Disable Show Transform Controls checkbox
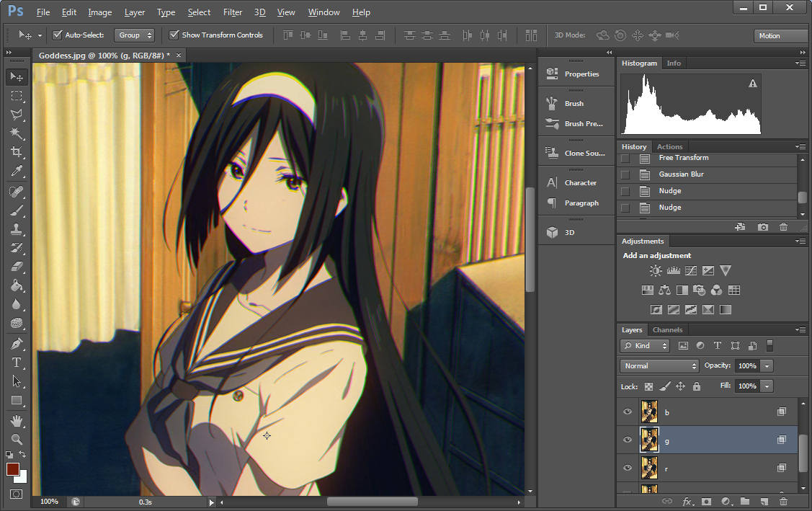The height and width of the screenshot is (511, 812). [x=174, y=35]
